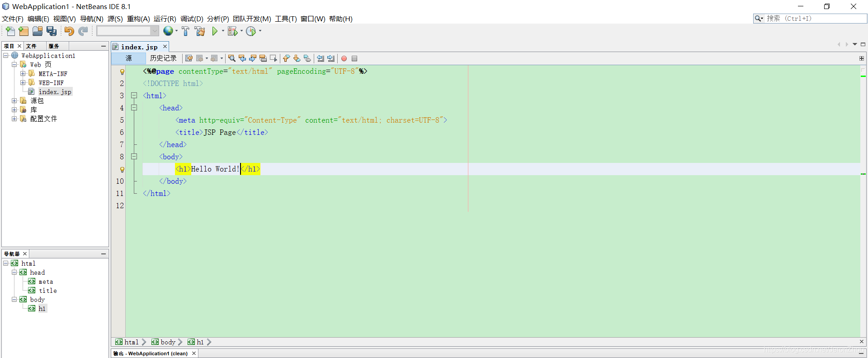Expand the 配置文件 node
The width and height of the screenshot is (868, 358).
14,119
